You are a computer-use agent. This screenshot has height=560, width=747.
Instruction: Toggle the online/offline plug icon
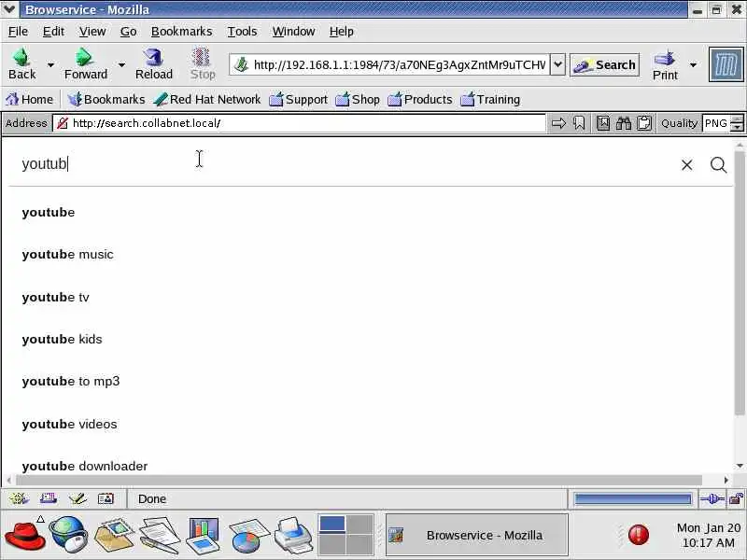click(712, 499)
